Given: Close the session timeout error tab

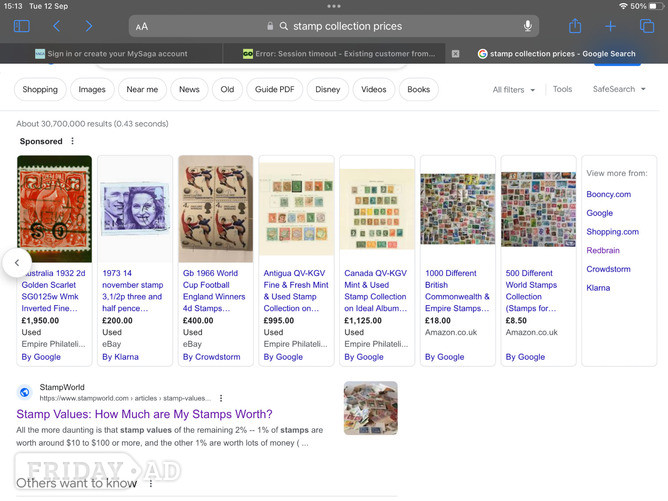Looking at the screenshot, I should pyautogui.click(x=455, y=54).
